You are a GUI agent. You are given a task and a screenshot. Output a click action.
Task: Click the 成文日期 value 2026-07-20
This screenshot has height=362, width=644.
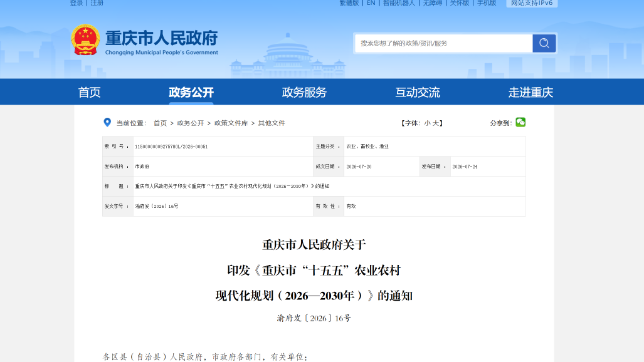click(359, 167)
